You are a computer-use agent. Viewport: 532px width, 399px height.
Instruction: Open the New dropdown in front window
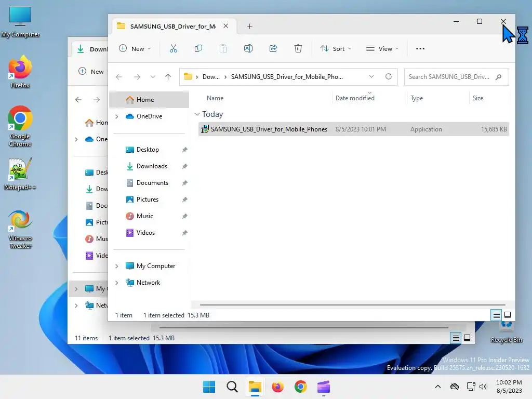tap(135, 48)
